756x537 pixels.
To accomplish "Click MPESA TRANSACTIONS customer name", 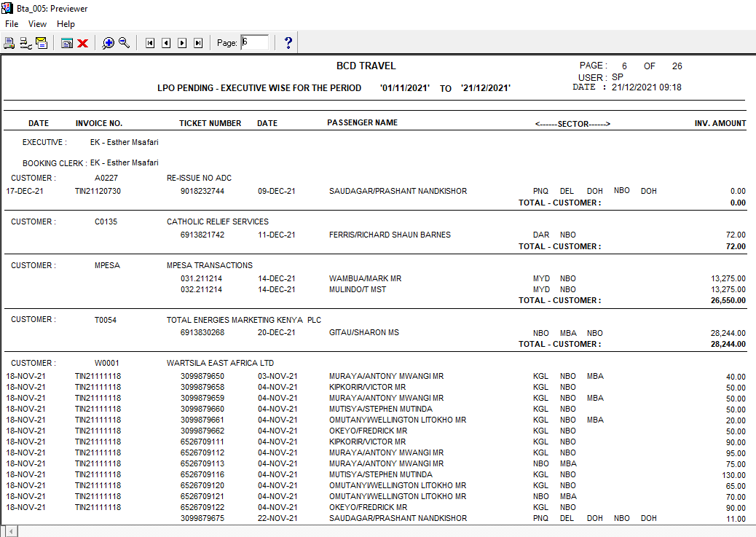I will tap(210, 265).
